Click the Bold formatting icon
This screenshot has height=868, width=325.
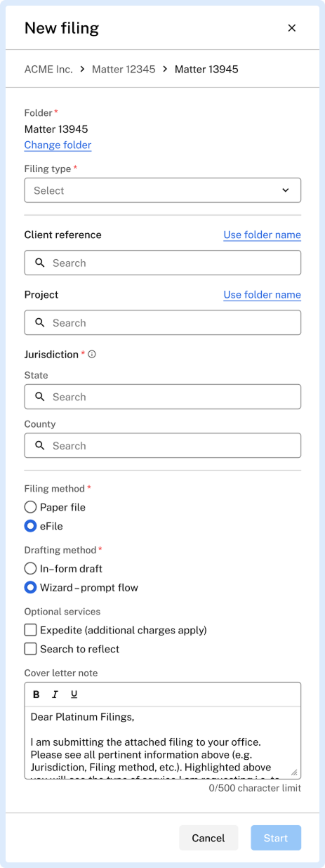(37, 695)
